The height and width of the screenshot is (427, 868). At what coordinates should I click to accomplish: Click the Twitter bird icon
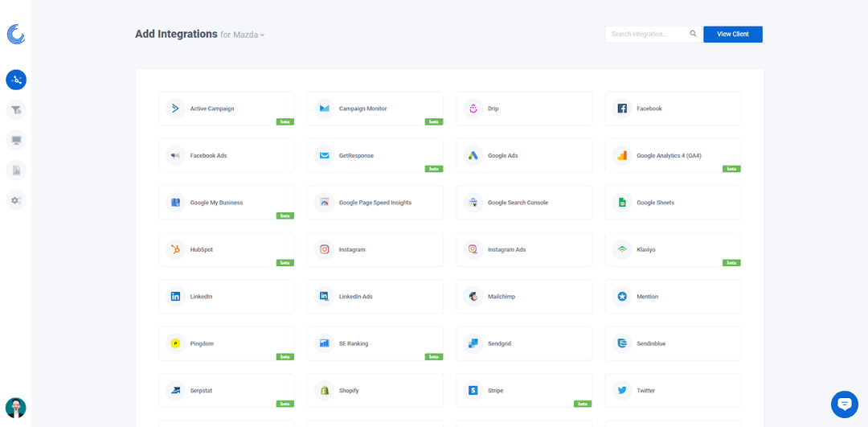(x=622, y=391)
